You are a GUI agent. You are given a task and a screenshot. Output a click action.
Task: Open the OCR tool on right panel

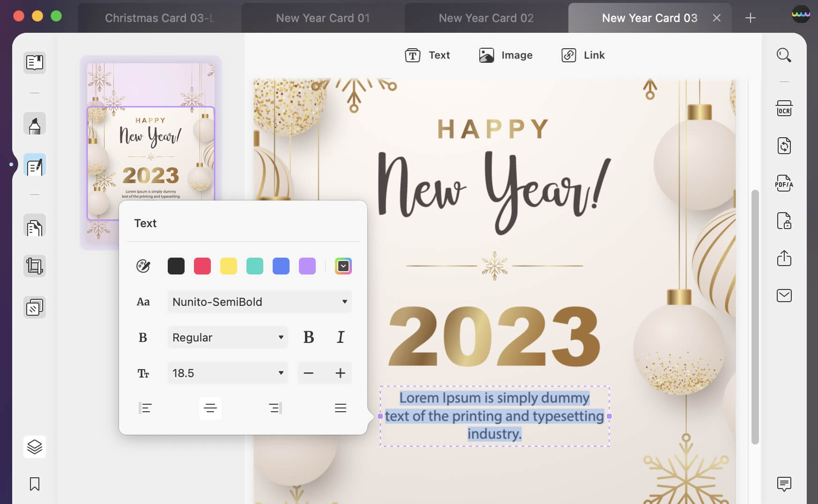point(784,108)
